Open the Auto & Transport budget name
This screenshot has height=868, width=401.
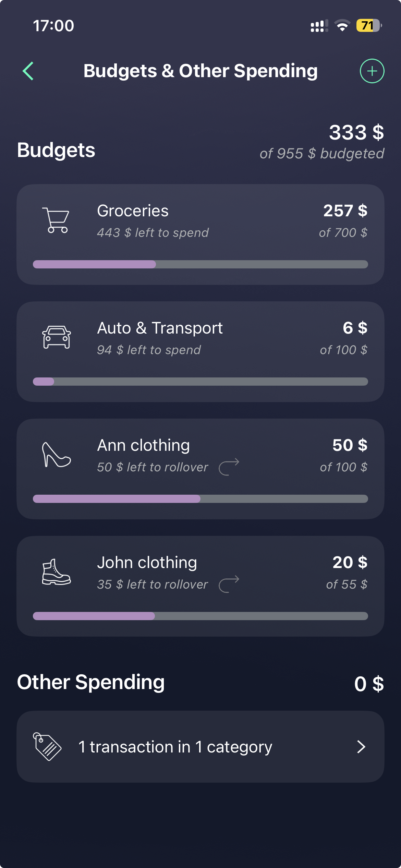(x=160, y=328)
